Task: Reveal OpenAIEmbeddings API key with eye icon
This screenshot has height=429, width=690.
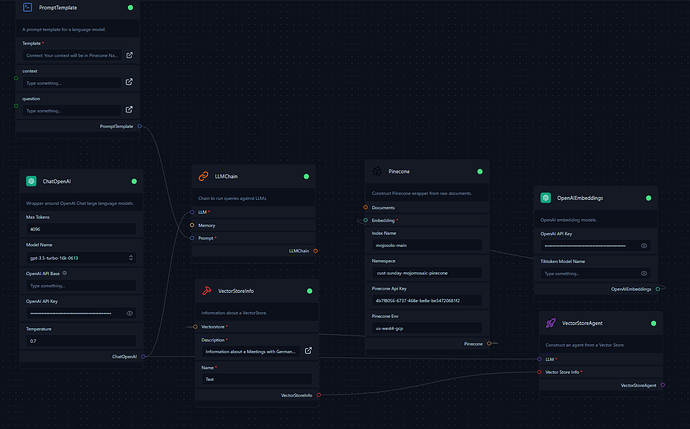Action: pos(644,246)
